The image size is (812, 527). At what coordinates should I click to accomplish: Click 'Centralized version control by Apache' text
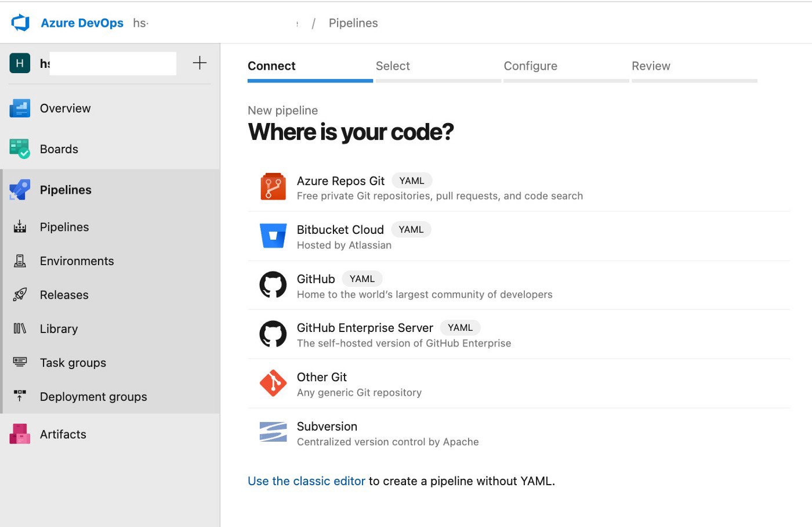(x=387, y=442)
